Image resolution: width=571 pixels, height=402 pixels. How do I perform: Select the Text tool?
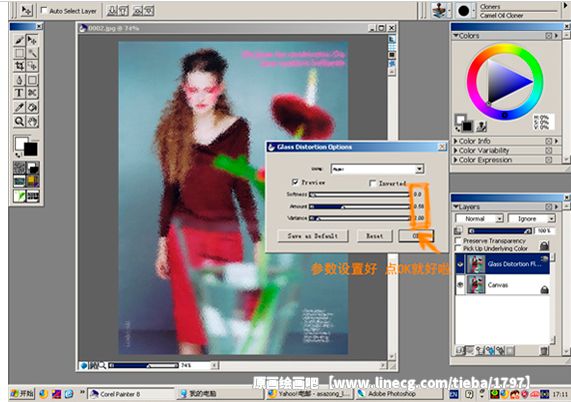(19, 93)
